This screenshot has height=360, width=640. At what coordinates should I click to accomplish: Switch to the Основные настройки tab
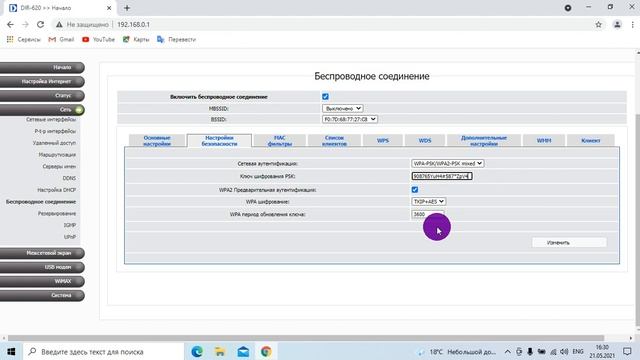tap(157, 140)
